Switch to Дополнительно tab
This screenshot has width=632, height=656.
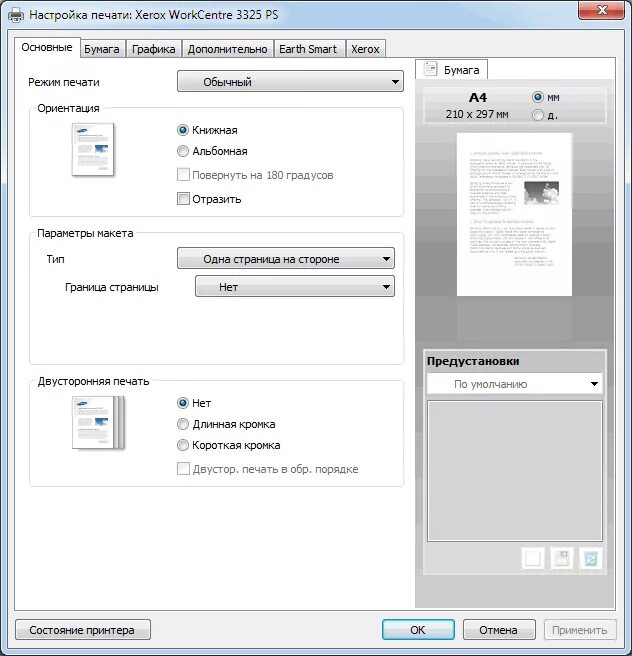(228, 49)
